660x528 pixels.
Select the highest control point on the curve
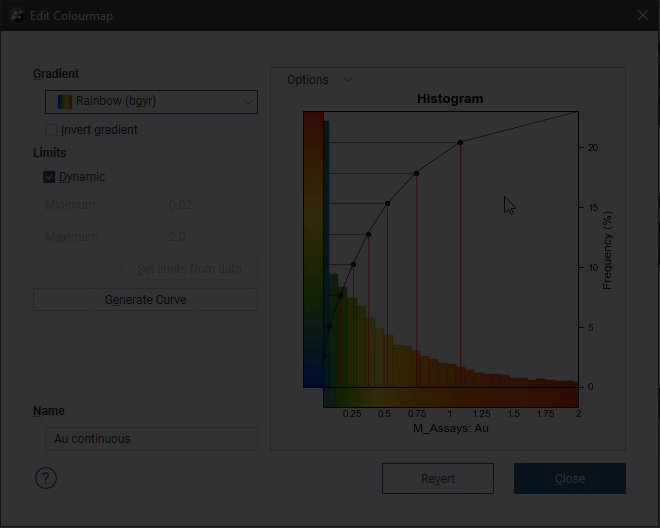point(460,143)
